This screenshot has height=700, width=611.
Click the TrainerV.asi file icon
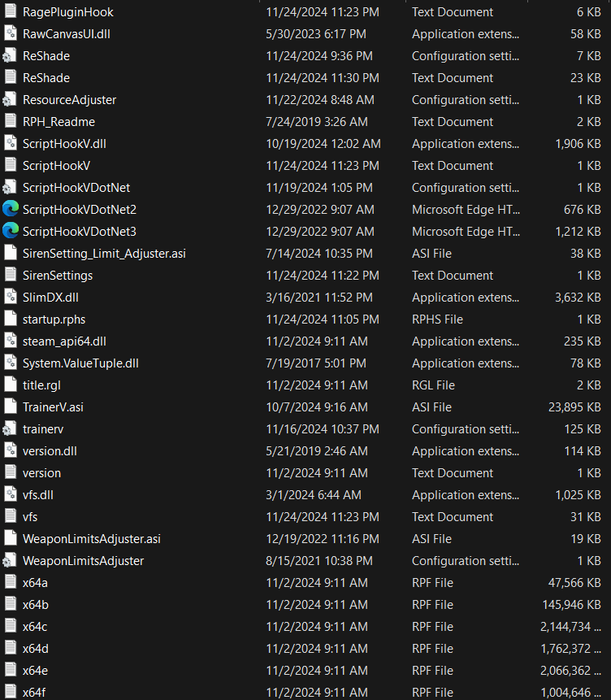coord(11,407)
